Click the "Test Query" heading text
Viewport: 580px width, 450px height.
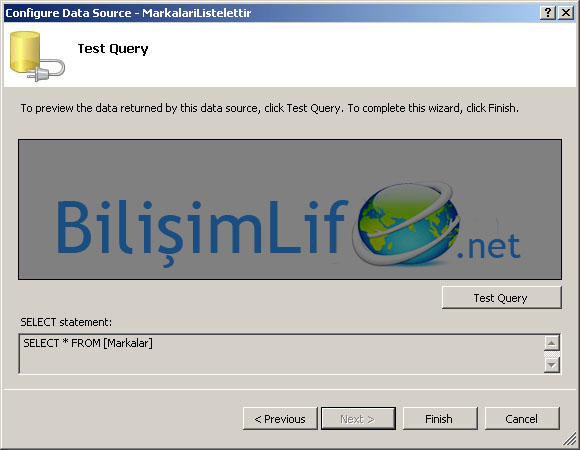click(113, 49)
